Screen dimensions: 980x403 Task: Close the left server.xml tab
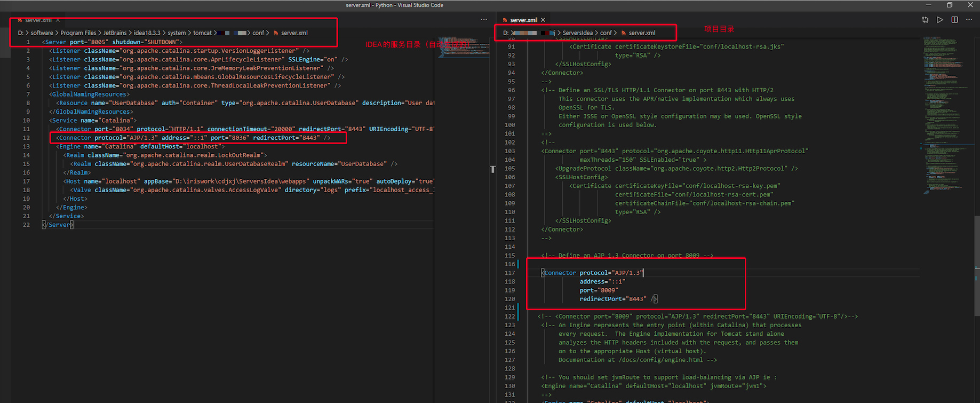coord(58,20)
